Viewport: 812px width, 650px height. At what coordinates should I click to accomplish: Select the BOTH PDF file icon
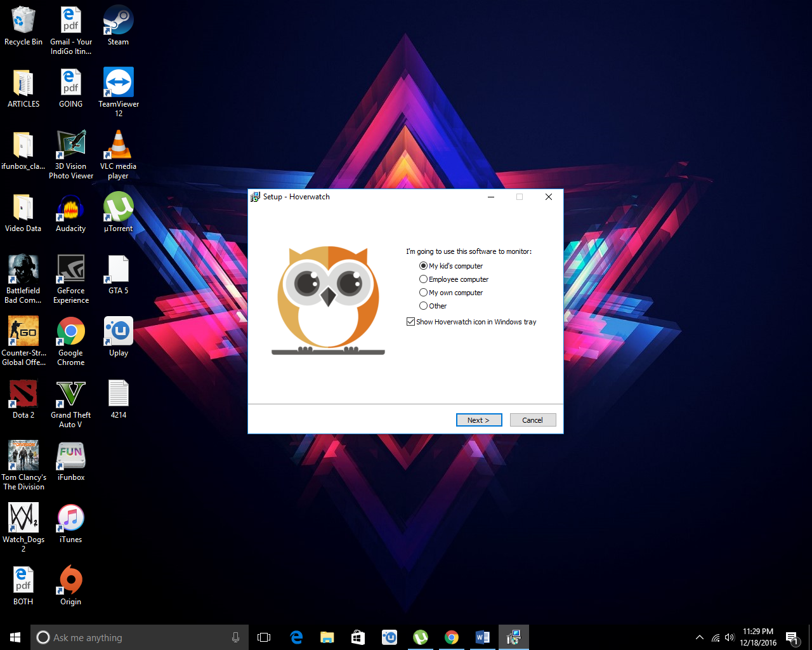pyautogui.click(x=23, y=586)
